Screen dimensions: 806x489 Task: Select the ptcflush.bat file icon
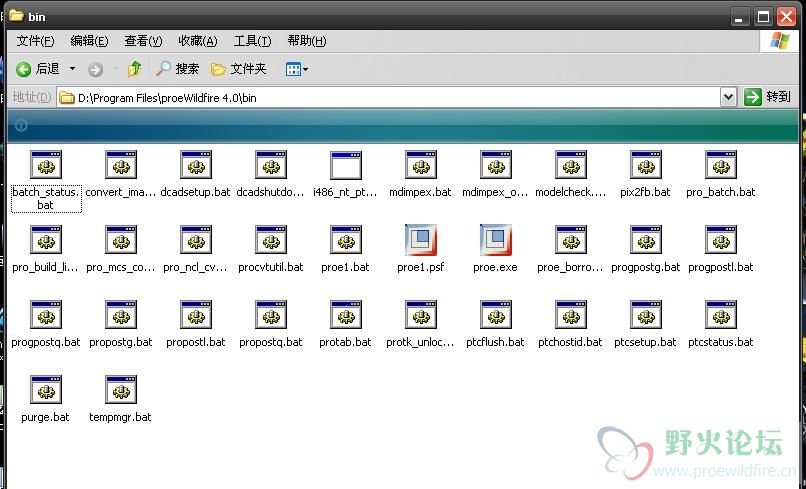tap(496, 315)
